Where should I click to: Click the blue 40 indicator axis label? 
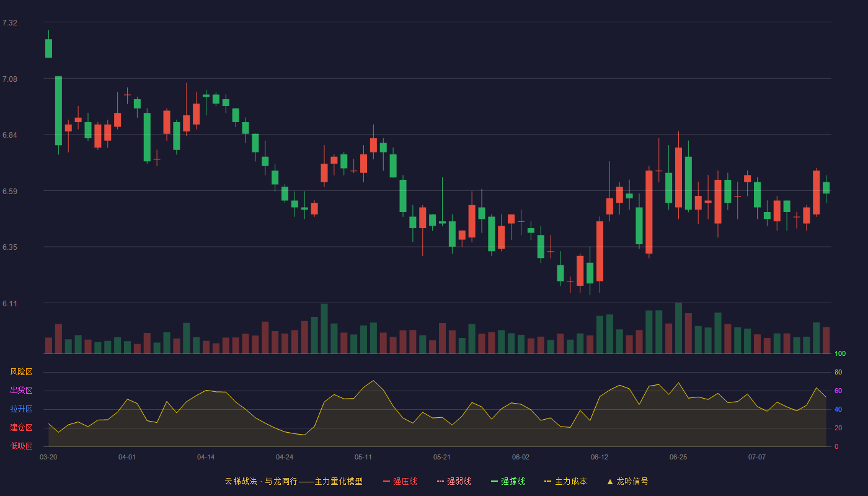838,409
